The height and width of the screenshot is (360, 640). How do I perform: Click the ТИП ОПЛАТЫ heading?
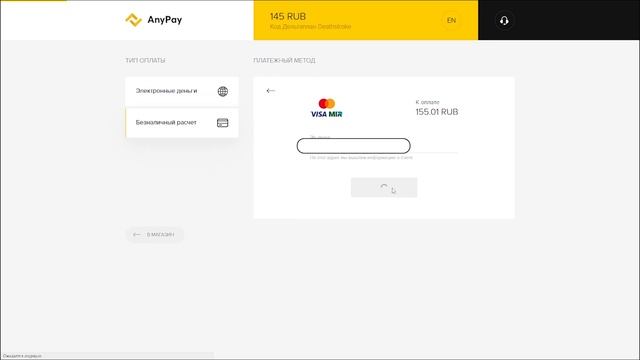click(145, 60)
